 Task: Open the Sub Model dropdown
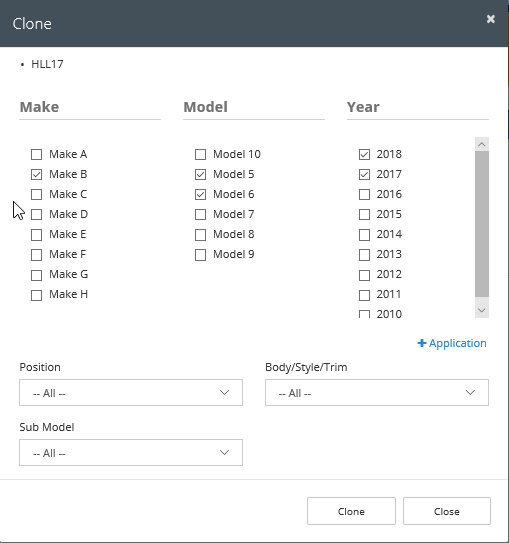point(131,453)
